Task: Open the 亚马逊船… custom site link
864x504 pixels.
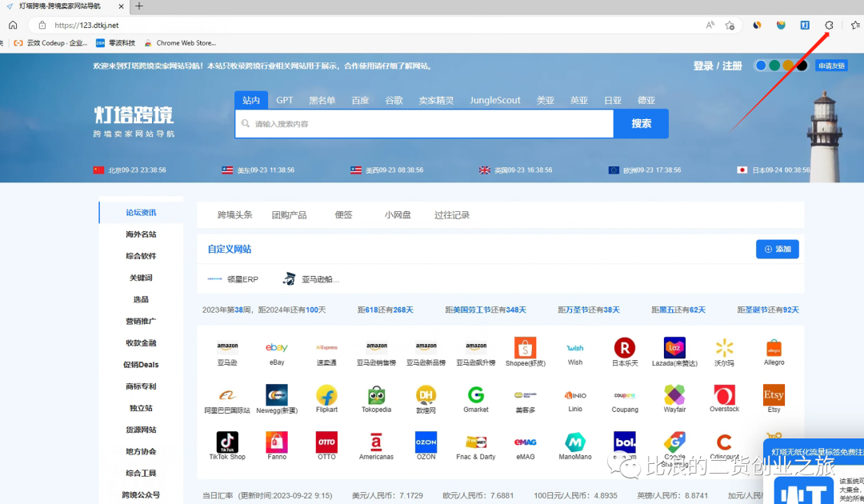Action: point(310,279)
